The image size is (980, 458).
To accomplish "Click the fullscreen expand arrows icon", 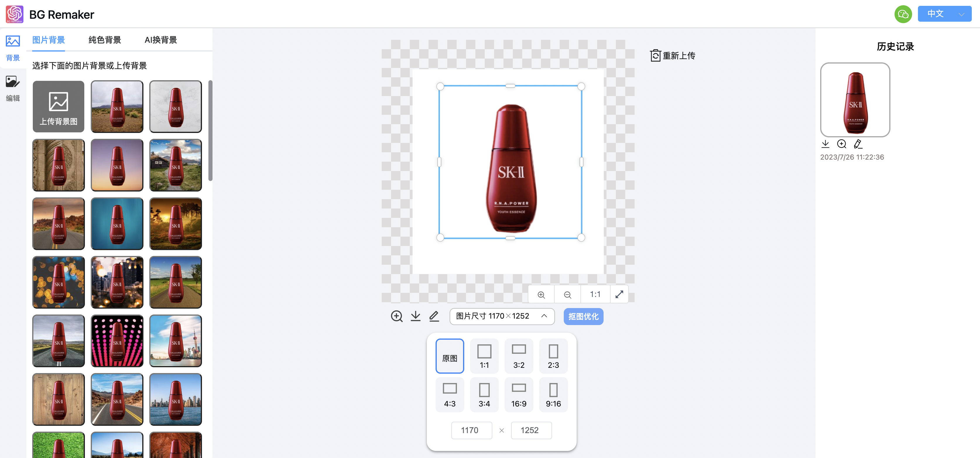I will pos(619,294).
